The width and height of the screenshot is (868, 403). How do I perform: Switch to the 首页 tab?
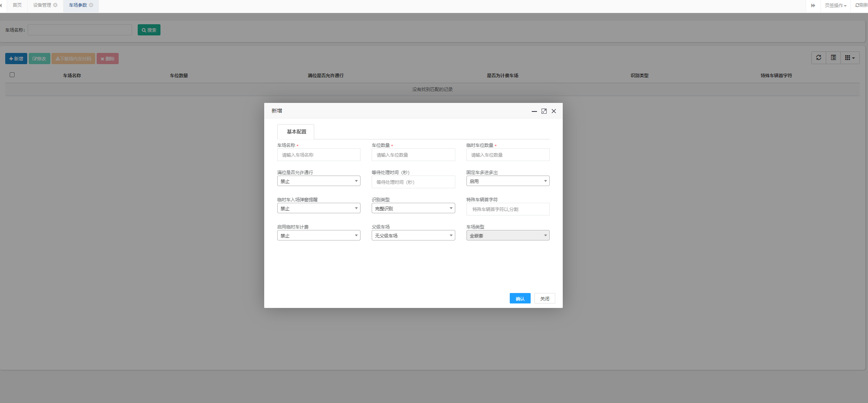[17, 5]
